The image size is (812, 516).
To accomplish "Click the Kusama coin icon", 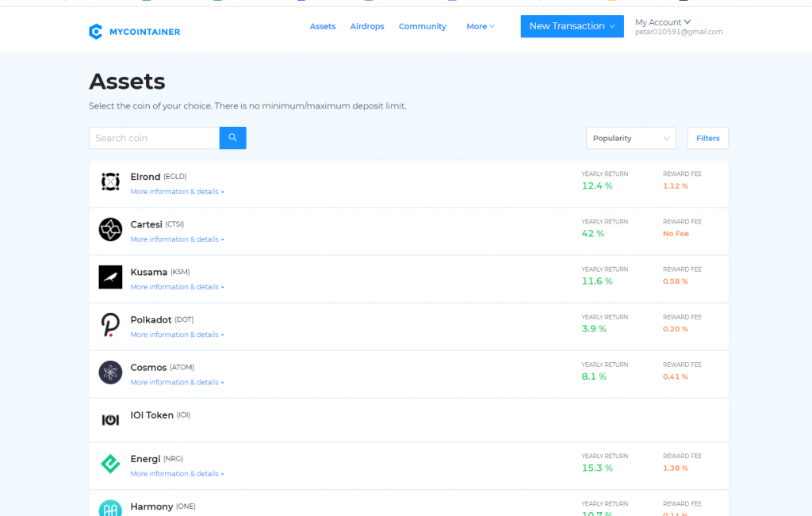I will (x=110, y=277).
